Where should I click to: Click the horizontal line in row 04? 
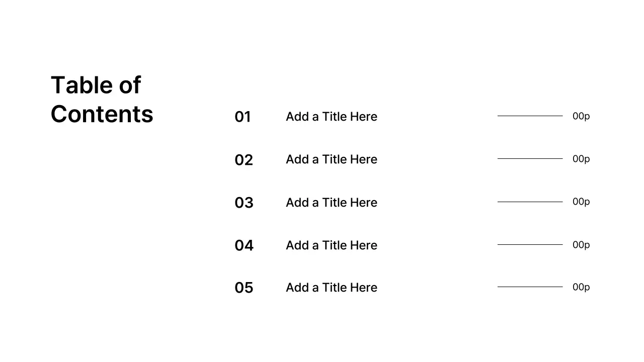click(x=530, y=245)
